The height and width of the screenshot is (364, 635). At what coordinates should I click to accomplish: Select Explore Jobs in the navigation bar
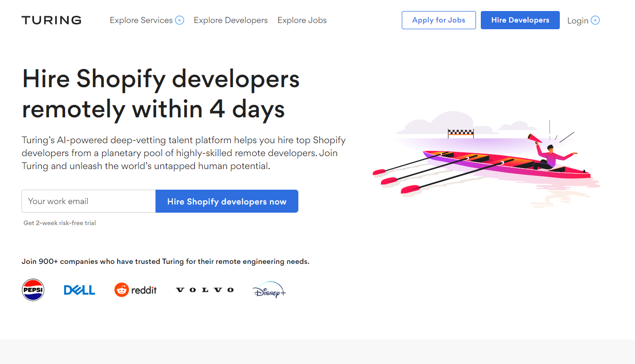click(x=302, y=20)
